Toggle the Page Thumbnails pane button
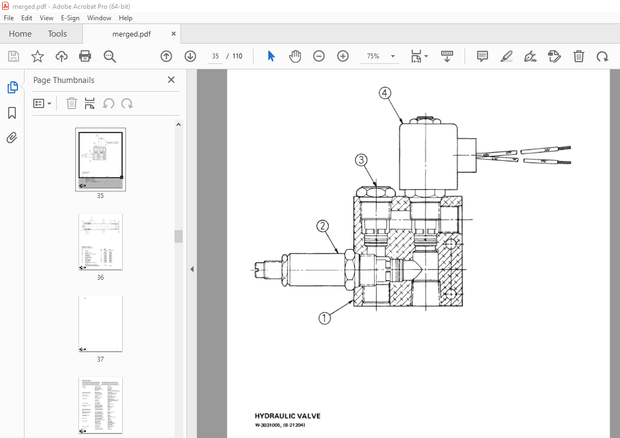This screenshot has width=620, height=438. coord(12,88)
